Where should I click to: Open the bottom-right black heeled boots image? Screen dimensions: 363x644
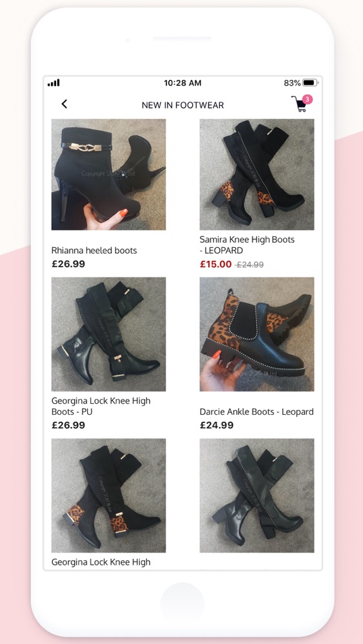(x=257, y=495)
